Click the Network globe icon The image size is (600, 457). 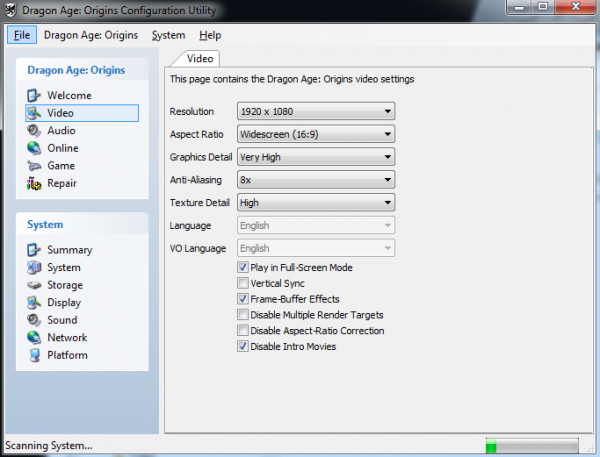[x=34, y=338]
